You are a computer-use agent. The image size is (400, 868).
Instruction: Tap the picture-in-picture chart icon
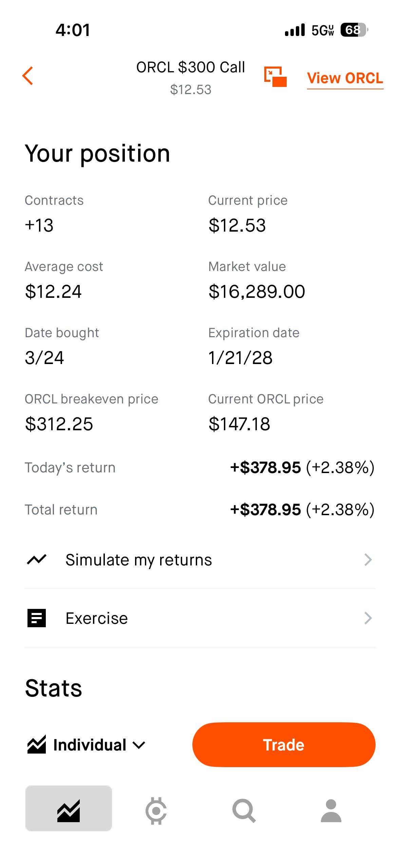(x=275, y=77)
